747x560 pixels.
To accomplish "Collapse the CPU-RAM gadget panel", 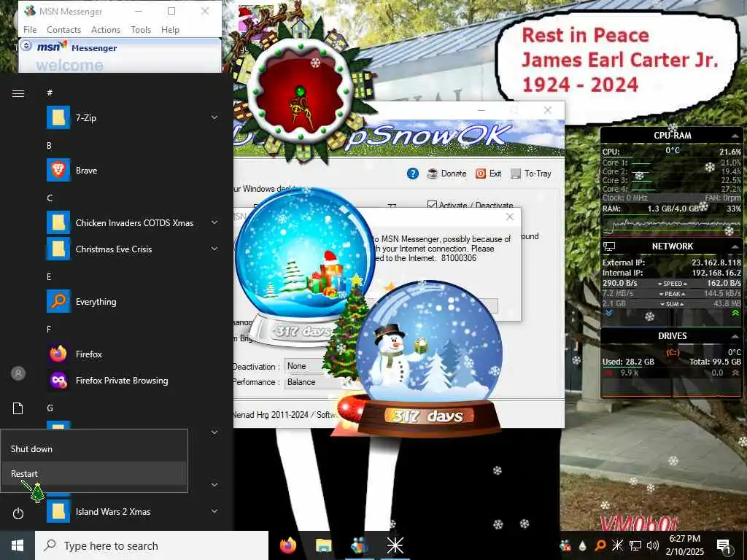I will 735,136.
